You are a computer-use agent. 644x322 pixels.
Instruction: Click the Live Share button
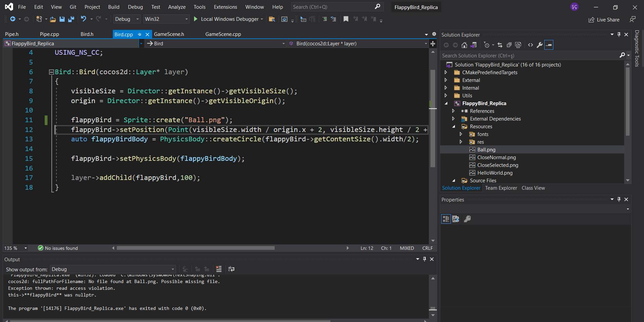(604, 20)
